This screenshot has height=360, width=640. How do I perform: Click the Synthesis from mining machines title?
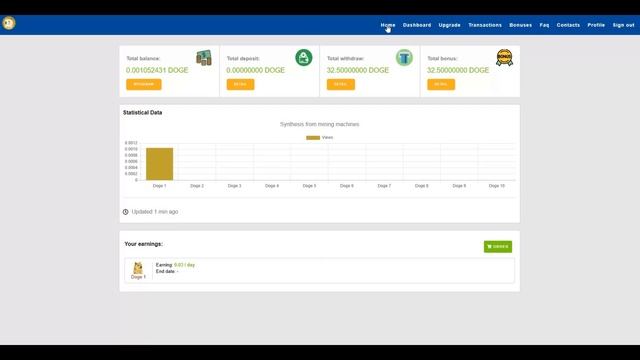[x=320, y=124]
